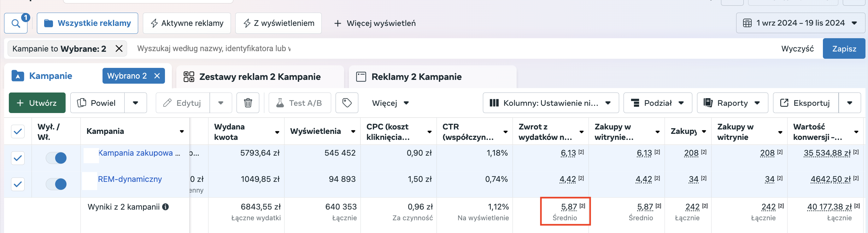Click the 94 893 impressions value
The image size is (868, 233).
click(x=342, y=179)
